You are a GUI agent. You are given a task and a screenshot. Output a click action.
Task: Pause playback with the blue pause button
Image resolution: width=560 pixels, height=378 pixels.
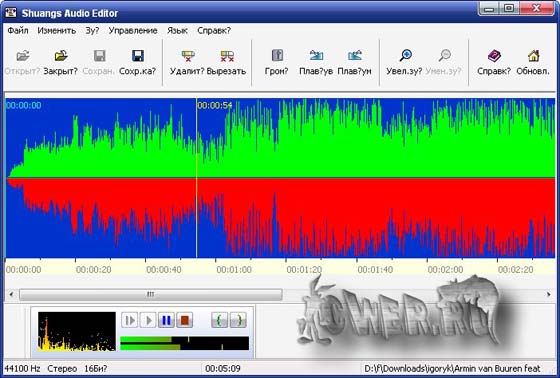point(166,320)
